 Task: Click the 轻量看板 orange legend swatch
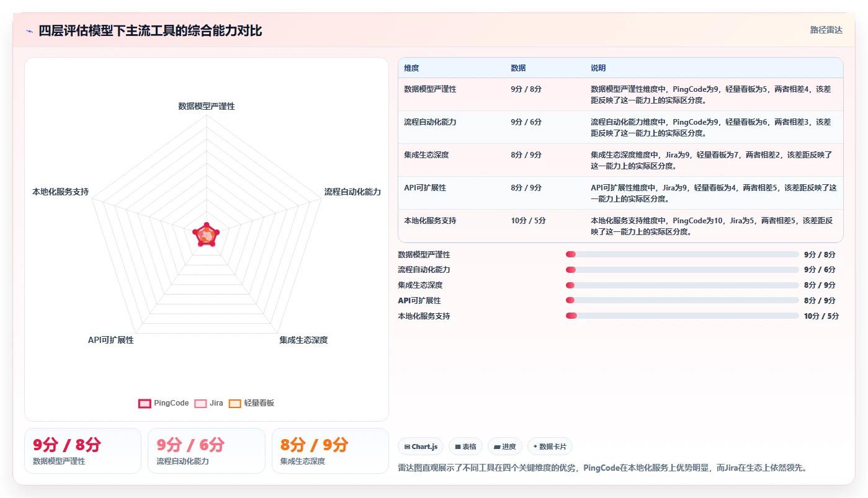click(235, 403)
